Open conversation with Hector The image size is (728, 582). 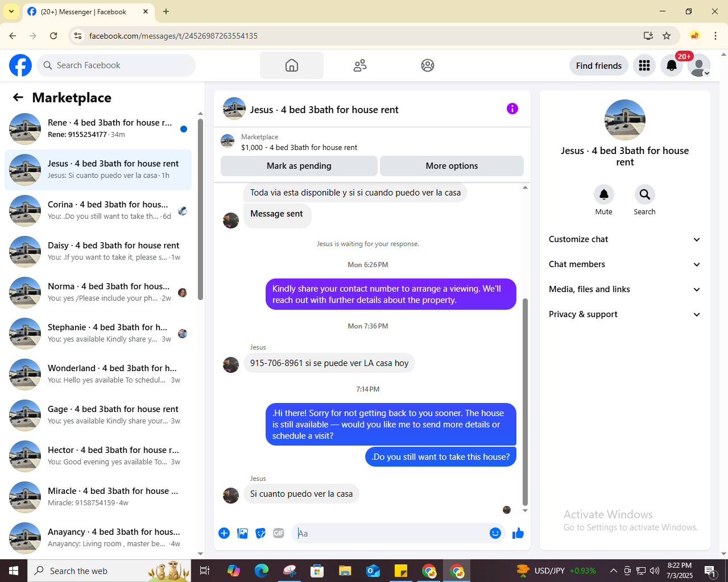[98, 456]
